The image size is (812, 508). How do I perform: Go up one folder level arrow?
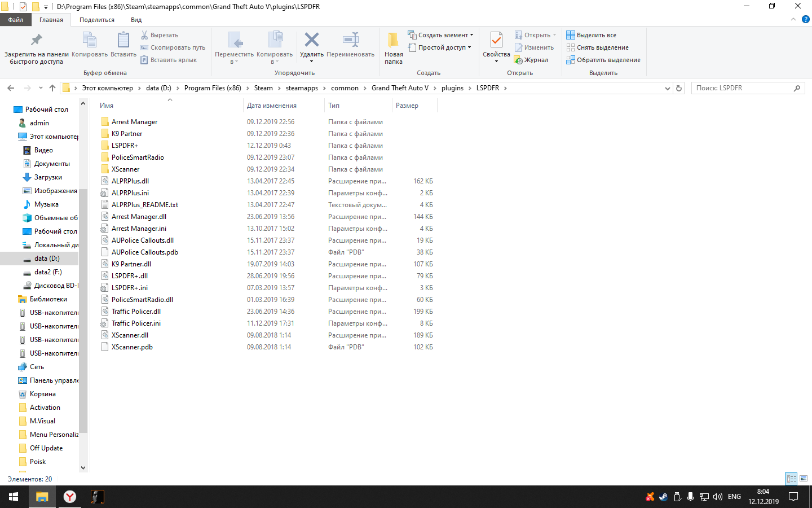[x=52, y=88]
